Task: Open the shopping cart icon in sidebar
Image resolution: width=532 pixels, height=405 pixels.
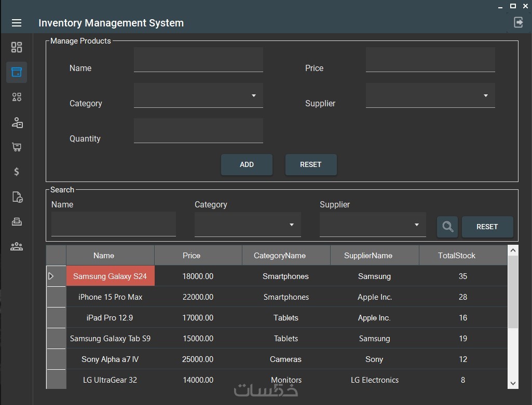Action: click(16, 147)
